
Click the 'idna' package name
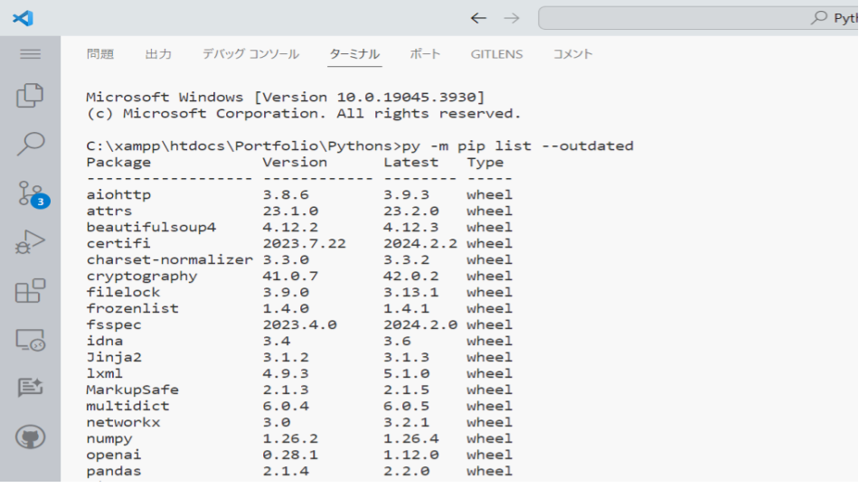[x=105, y=341]
